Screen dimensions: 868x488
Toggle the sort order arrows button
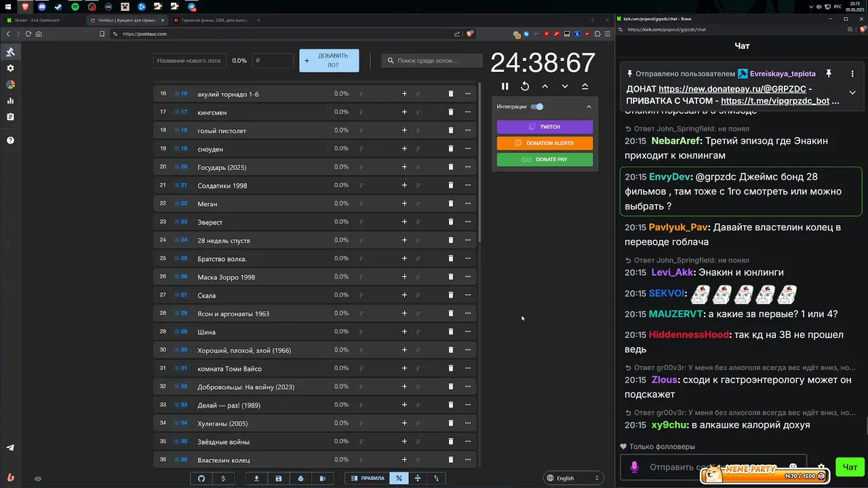[x=436, y=479]
